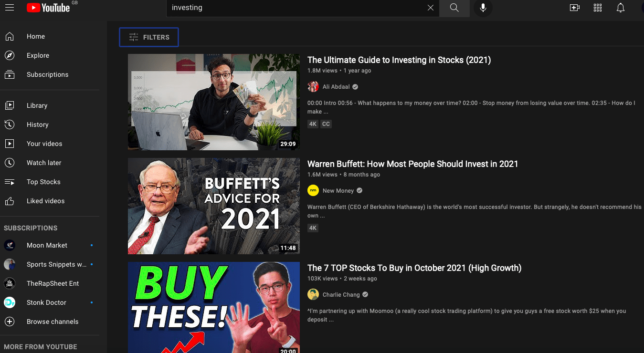Visit the New Money channel name
This screenshot has width=644, height=353.
[x=338, y=191]
